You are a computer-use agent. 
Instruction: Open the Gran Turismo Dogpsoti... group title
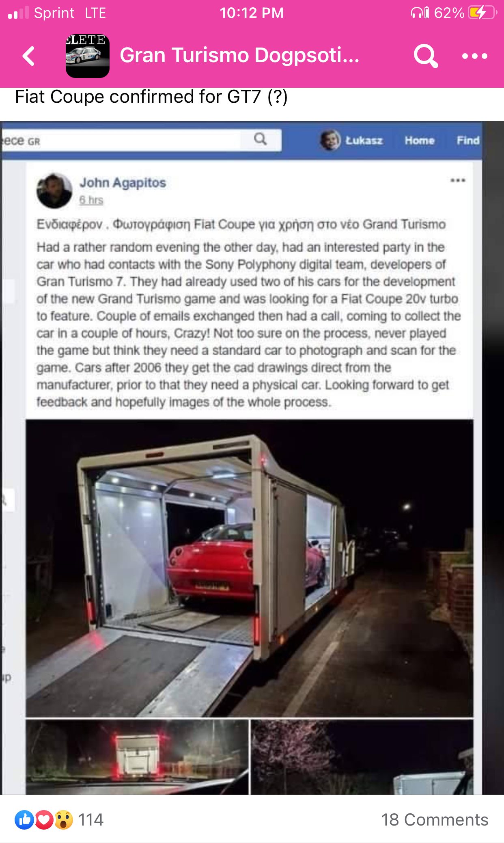pyautogui.click(x=239, y=55)
